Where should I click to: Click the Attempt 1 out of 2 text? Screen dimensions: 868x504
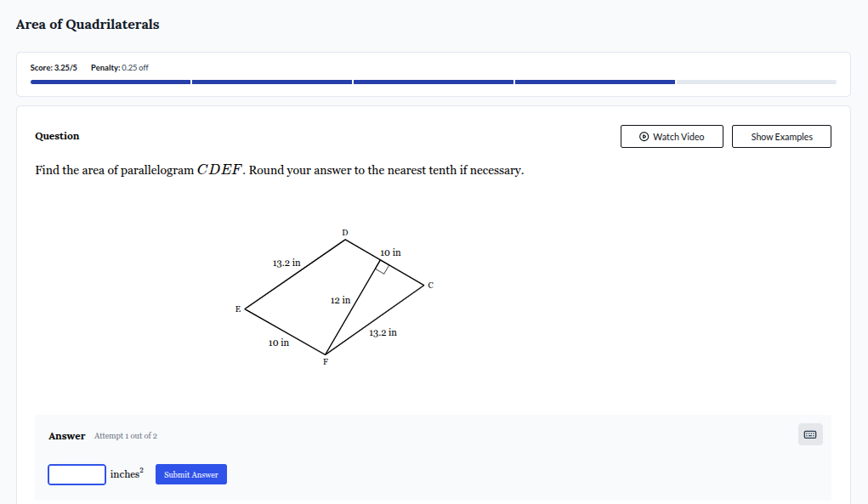click(125, 435)
